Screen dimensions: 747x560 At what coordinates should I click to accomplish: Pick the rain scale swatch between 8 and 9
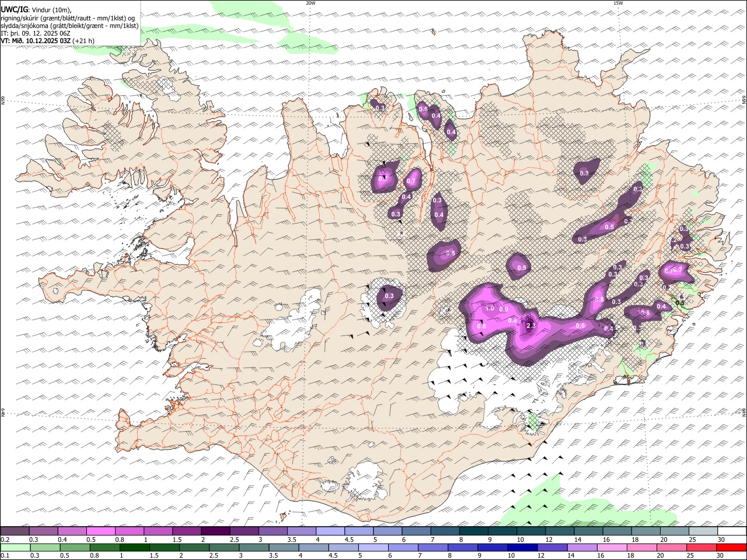463,547
